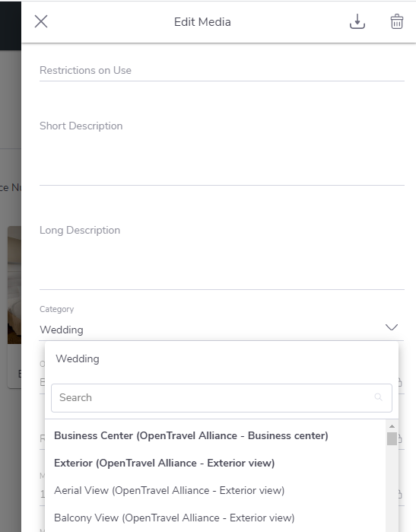
Task: Open the Category field showing Wedding
Action: 221,330
